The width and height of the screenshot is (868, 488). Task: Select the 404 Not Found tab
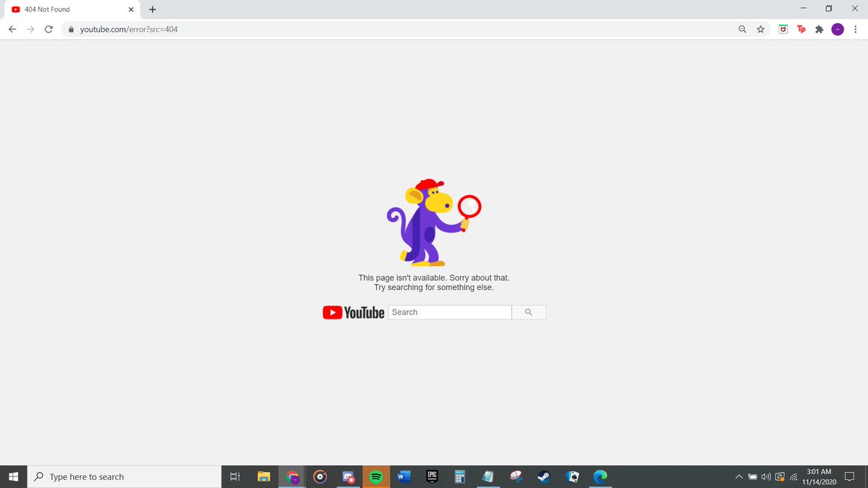coord(71,9)
